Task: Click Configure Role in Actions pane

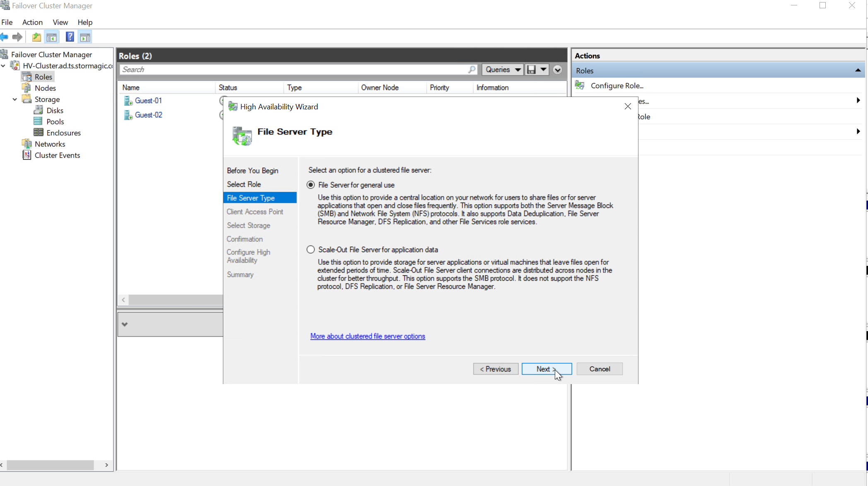Action: coord(617,85)
